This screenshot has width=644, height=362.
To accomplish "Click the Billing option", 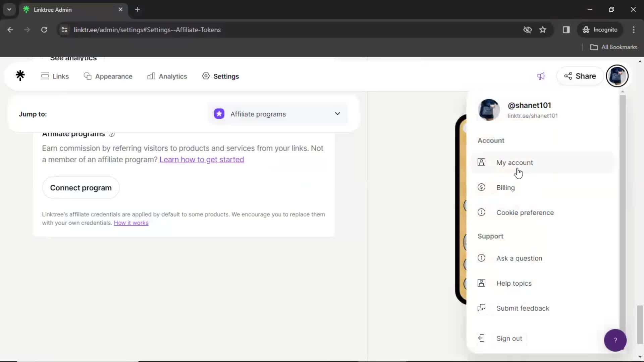I will pyautogui.click(x=505, y=187).
